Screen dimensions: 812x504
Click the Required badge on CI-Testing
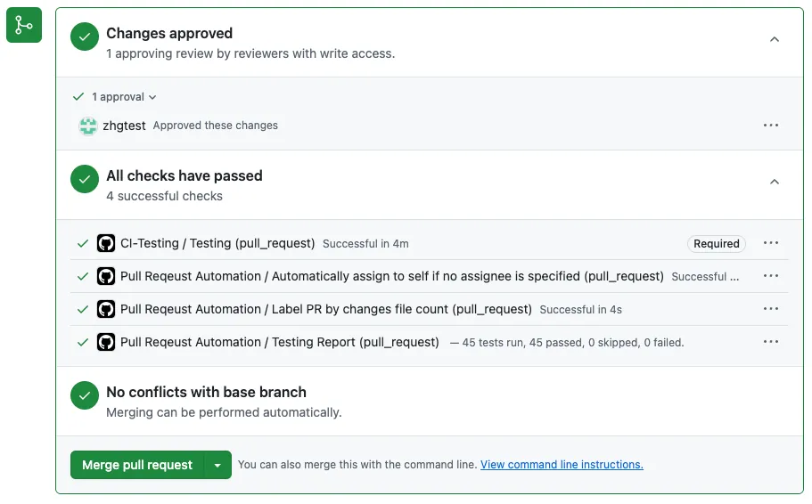coord(717,243)
